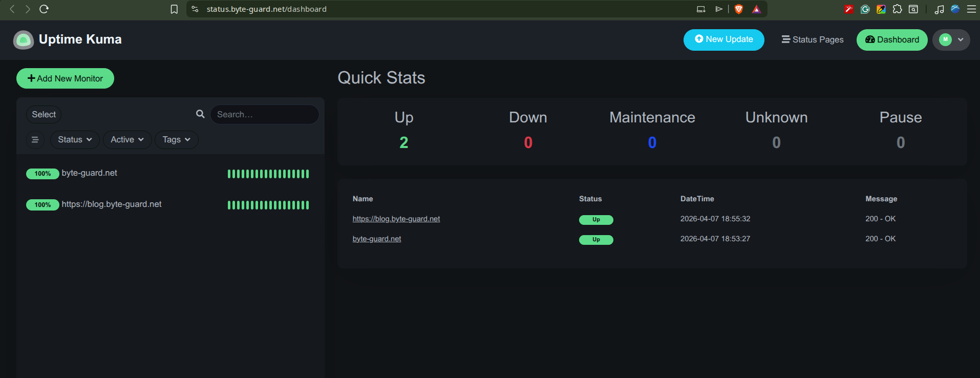Click Add New Monitor button
The height and width of the screenshot is (378, 980).
65,78
